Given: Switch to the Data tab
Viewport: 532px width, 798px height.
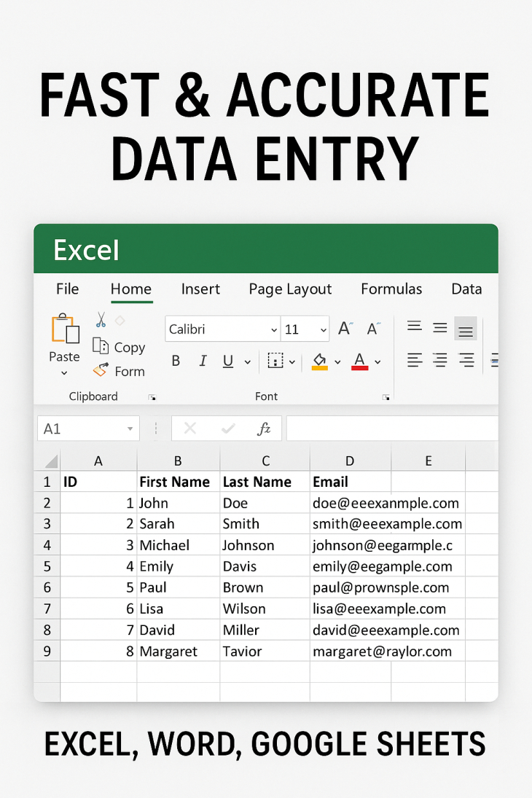Looking at the screenshot, I should (x=466, y=289).
